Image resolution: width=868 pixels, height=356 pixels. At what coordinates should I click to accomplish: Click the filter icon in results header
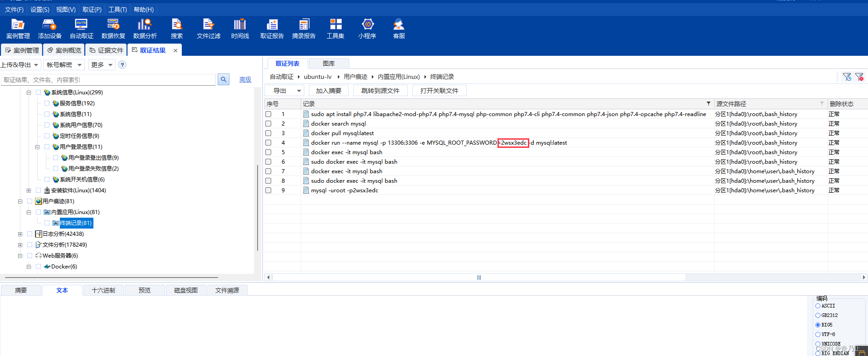847,77
